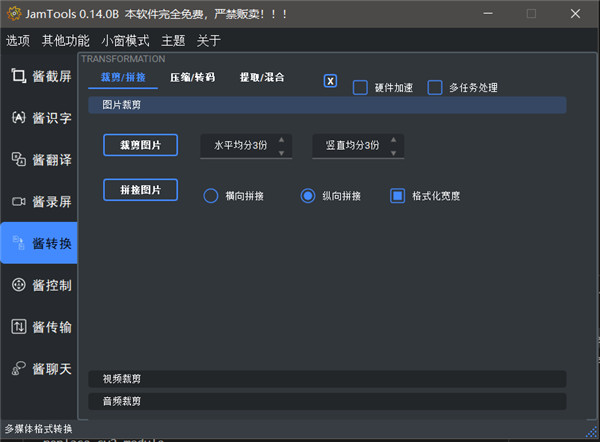The image size is (600, 442).
Task: Choose the 纵向拼接 radio option
Action: pos(308,196)
